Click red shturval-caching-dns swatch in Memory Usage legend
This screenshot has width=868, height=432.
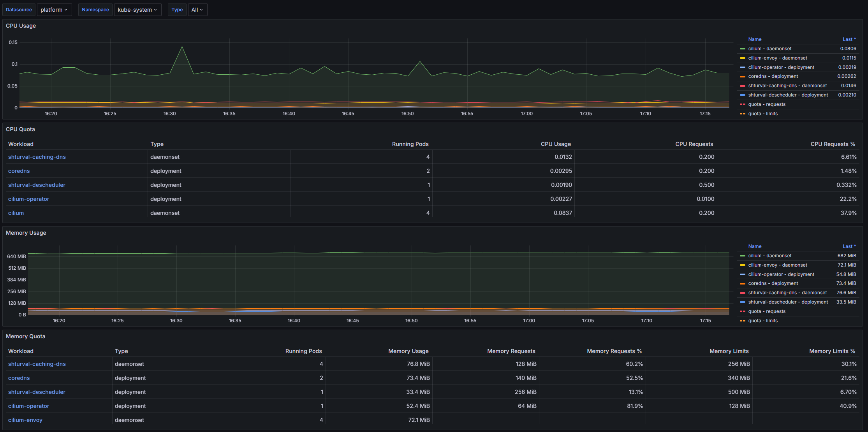coord(742,293)
